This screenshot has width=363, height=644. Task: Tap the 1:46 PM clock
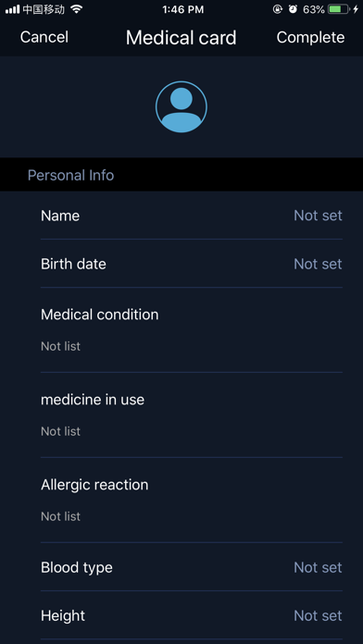pos(183,9)
